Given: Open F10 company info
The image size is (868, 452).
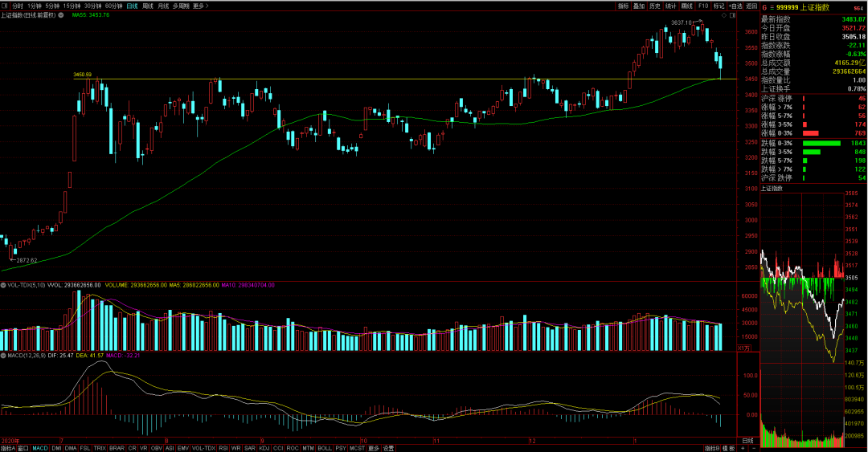Looking at the screenshot, I should pyautogui.click(x=703, y=6).
